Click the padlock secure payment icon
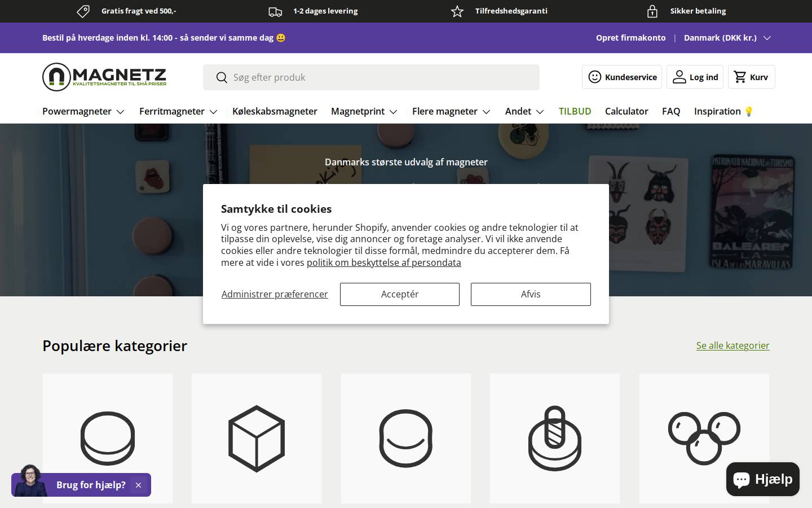Viewport: 812px width, 508px height. coord(652,11)
